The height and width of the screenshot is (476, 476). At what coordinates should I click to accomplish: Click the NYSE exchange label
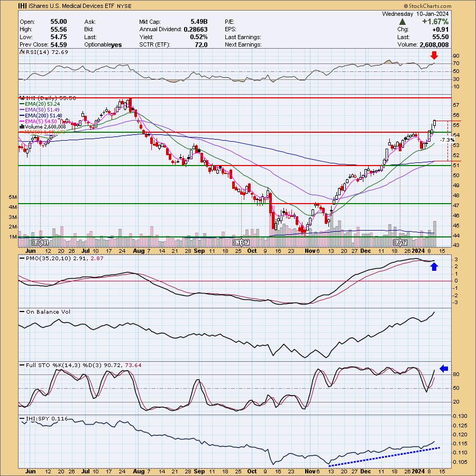pos(124,6)
